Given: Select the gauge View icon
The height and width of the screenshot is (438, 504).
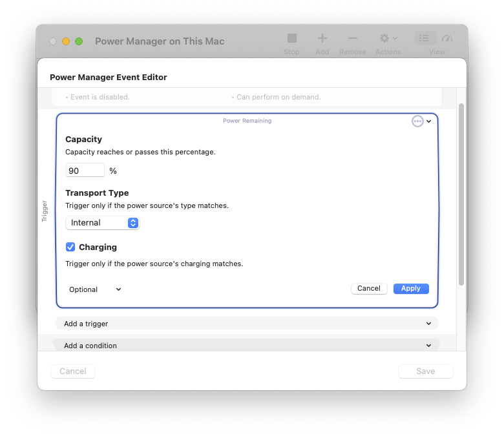Looking at the screenshot, I should (x=446, y=39).
